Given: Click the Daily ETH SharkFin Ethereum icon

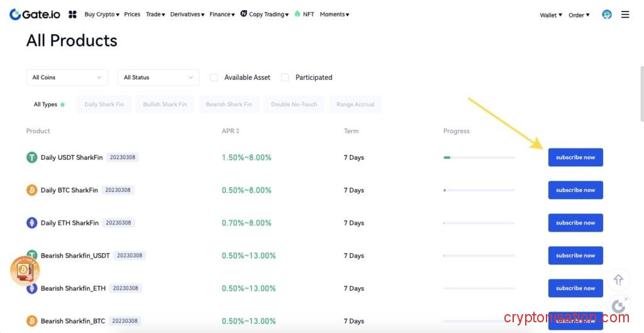Looking at the screenshot, I should [31, 223].
